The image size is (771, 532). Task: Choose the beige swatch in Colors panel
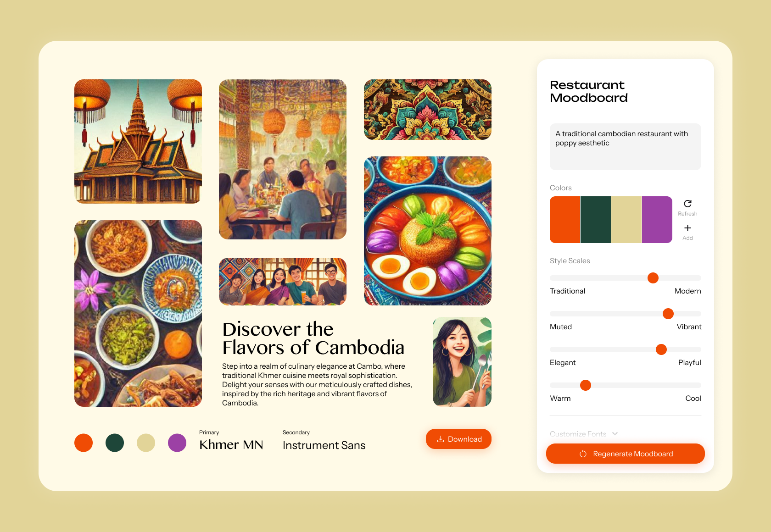626,220
